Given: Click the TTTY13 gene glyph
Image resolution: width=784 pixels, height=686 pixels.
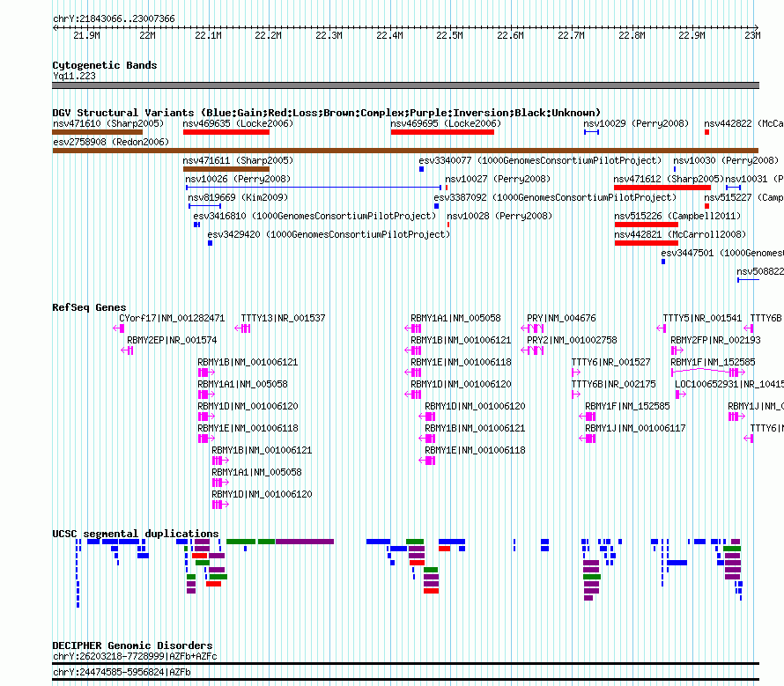Looking at the screenshot, I should point(242,328).
